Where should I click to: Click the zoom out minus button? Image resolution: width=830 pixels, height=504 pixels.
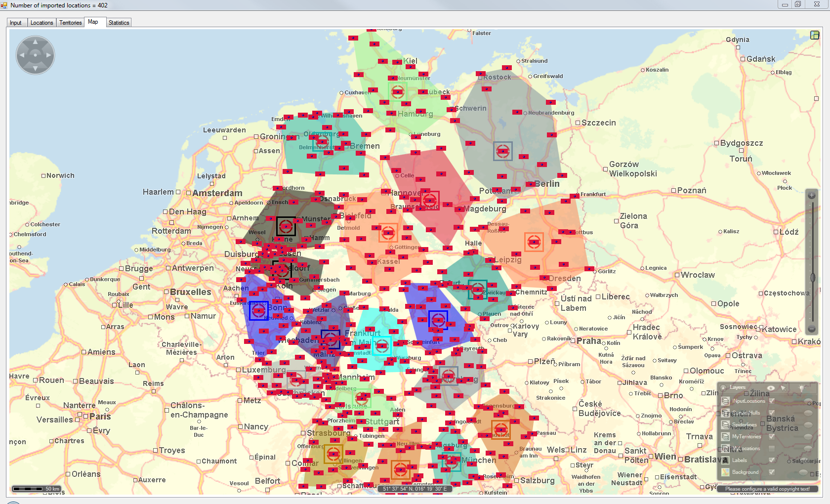click(811, 329)
